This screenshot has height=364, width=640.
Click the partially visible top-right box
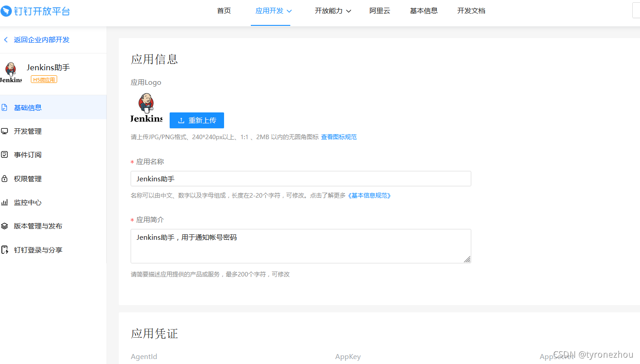[636, 10]
